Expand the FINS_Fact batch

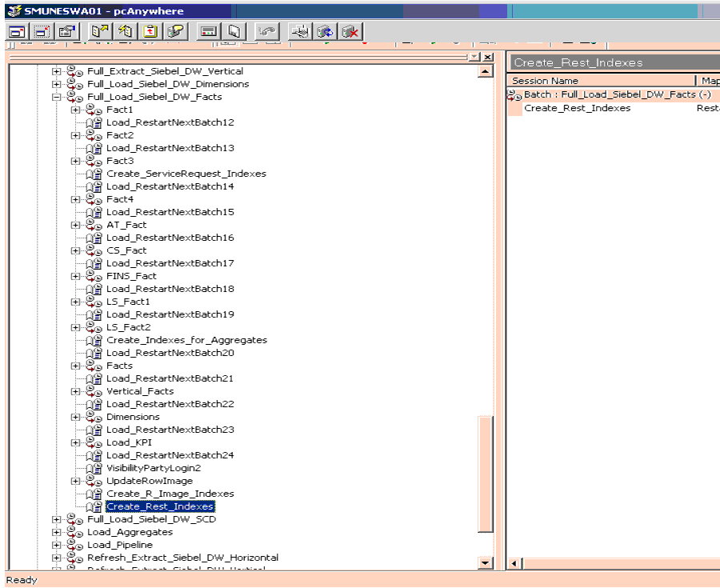click(75, 276)
